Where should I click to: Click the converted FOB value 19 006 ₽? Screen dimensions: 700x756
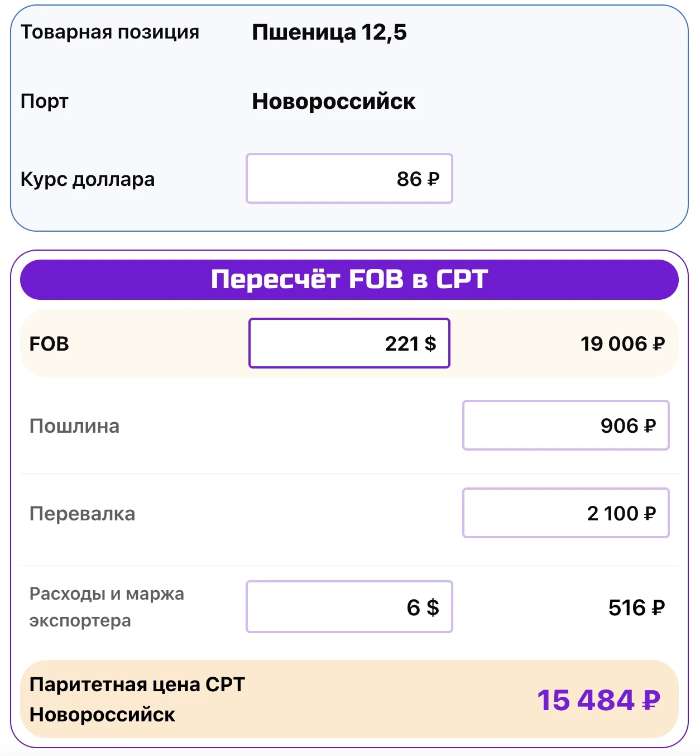coord(622,344)
